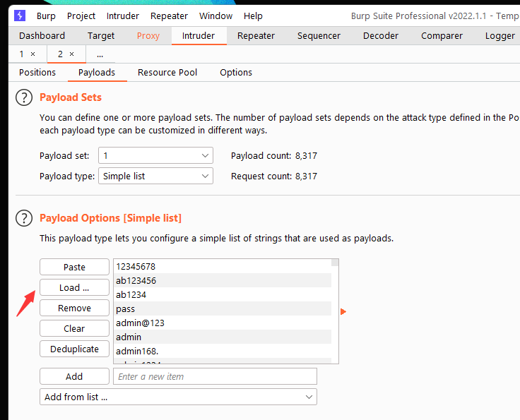The height and width of the screenshot is (420, 520).
Task: Click the Remove button
Action: coord(74,308)
